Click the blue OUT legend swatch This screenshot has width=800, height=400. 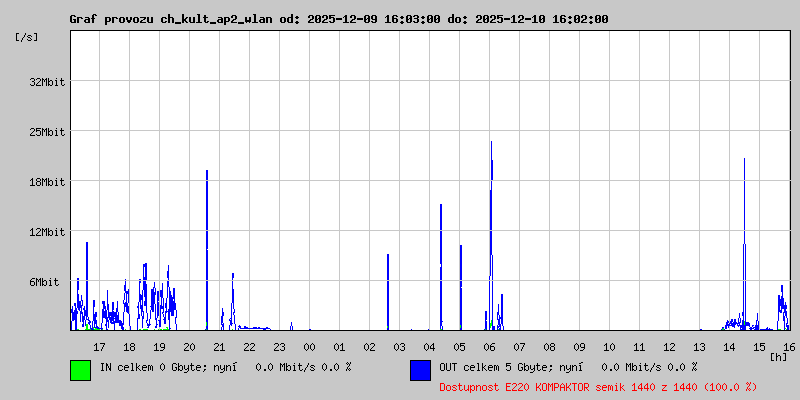coord(420,370)
